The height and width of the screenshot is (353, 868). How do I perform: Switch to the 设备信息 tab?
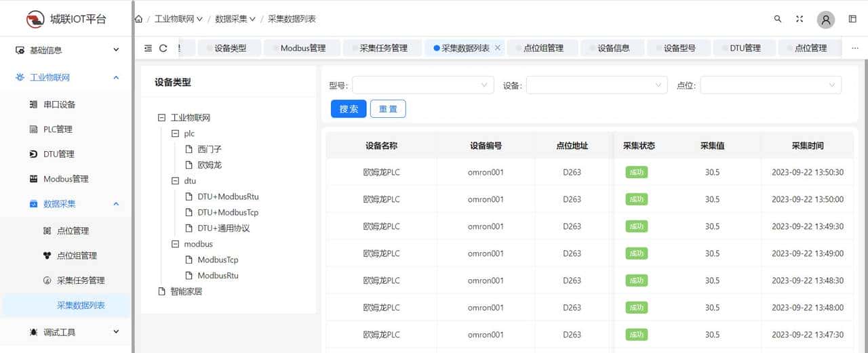coord(614,48)
